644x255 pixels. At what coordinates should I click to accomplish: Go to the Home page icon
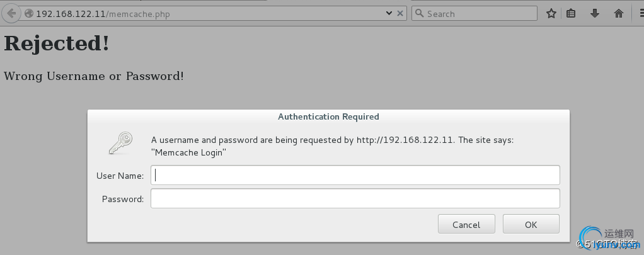point(618,13)
